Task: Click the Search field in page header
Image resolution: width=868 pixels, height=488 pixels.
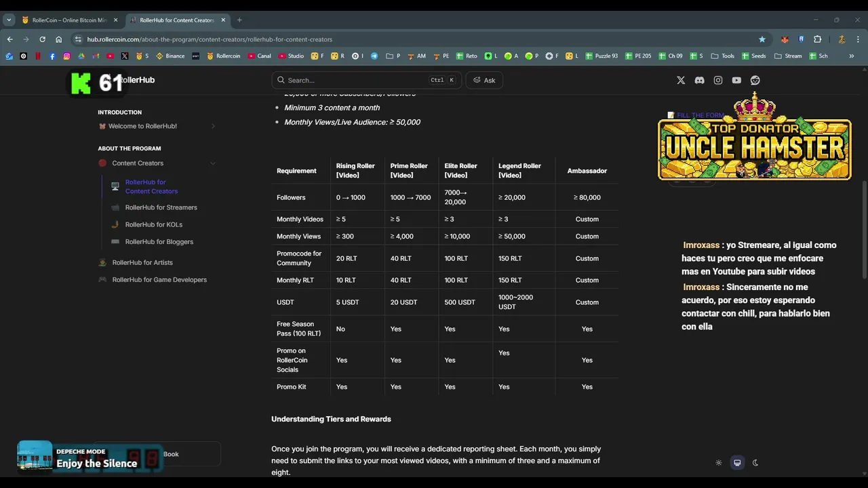Action: pyautogui.click(x=366, y=80)
